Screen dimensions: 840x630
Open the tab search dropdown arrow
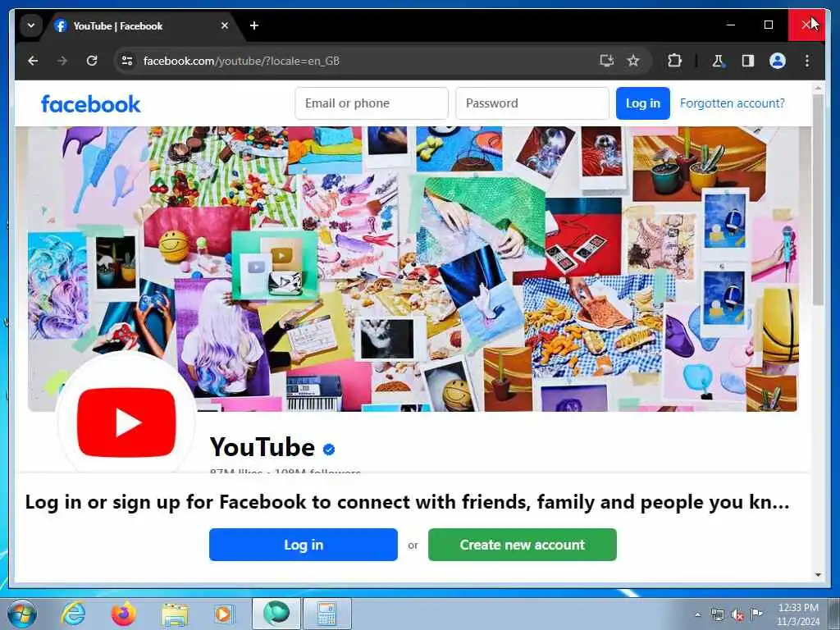[x=31, y=25]
